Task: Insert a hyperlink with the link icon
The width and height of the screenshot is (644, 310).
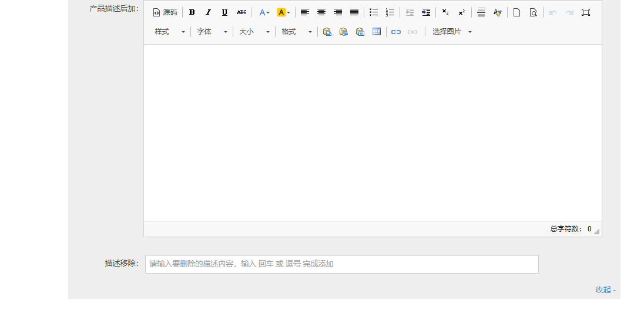Action: (x=396, y=32)
